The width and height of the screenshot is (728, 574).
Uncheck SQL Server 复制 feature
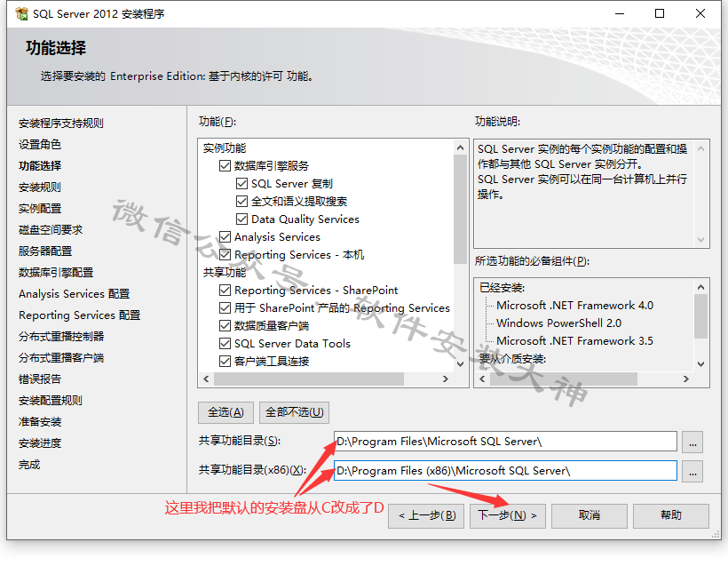click(x=241, y=184)
